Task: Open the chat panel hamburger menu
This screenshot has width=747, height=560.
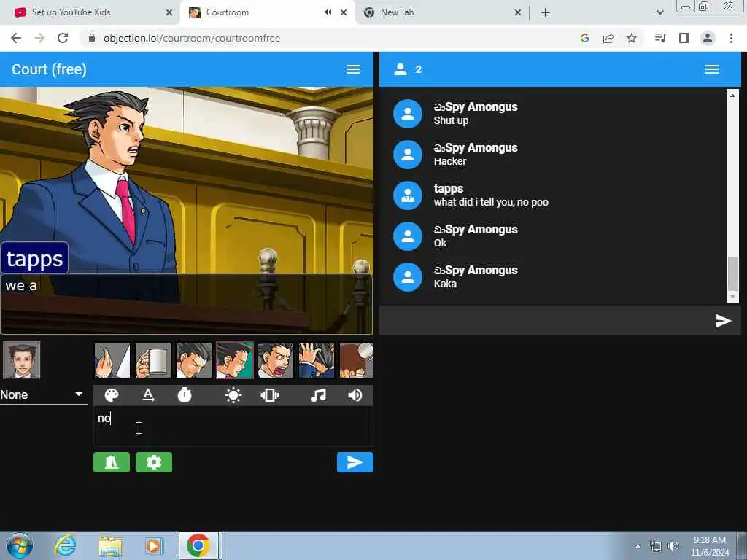Action: click(x=712, y=69)
